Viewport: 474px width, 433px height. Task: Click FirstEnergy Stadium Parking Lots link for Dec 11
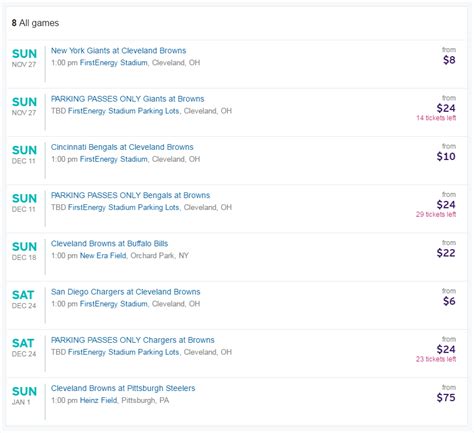[124, 207]
